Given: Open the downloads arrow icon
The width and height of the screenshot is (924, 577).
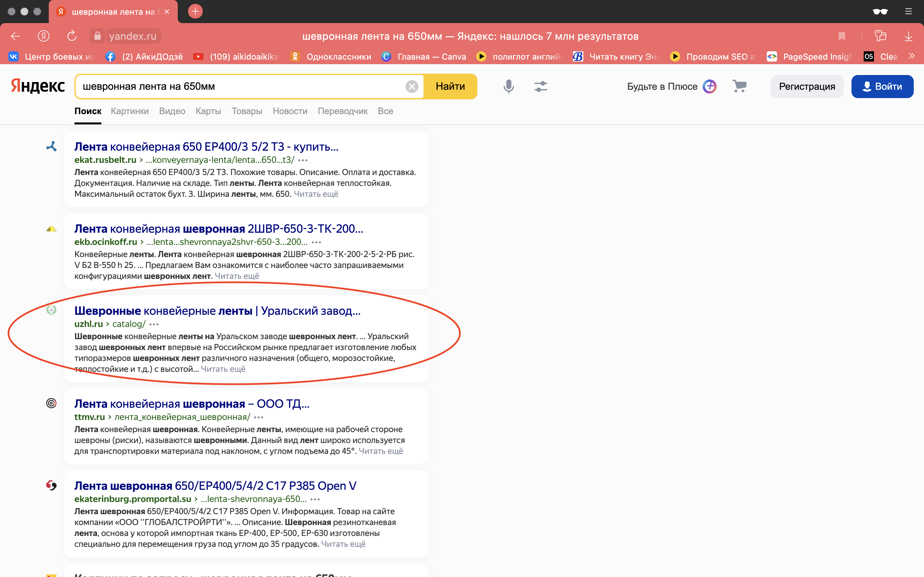Looking at the screenshot, I should (908, 36).
